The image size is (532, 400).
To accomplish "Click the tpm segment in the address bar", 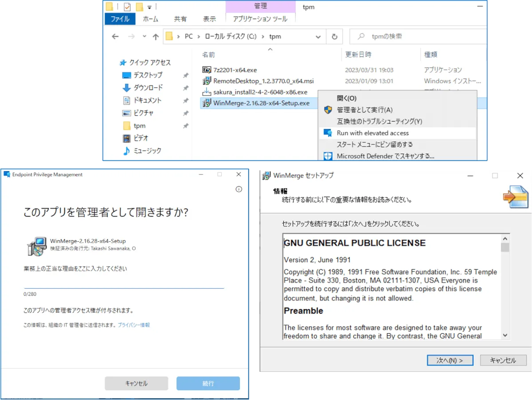I will [x=275, y=36].
